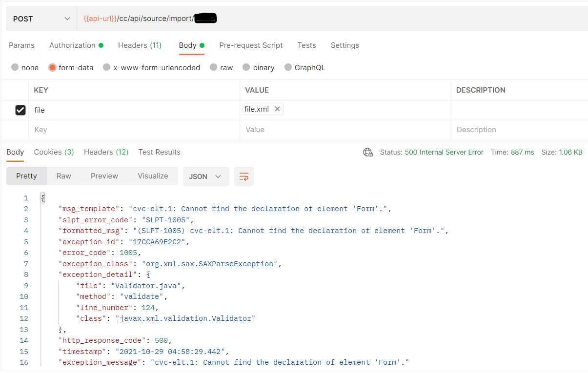Select x-www-form-urlencoded body type
588x373 pixels.
pos(107,68)
